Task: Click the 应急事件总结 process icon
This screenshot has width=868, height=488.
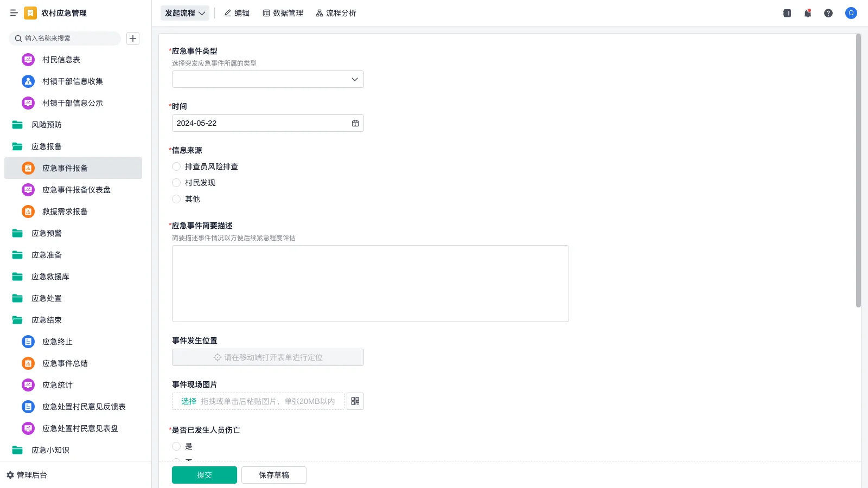Action: tap(28, 363)
